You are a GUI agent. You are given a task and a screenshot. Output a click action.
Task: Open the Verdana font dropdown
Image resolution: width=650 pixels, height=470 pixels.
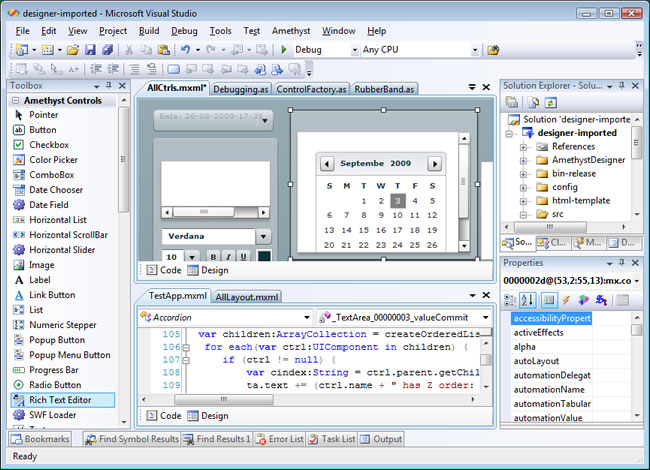click(x=263, y=237)
